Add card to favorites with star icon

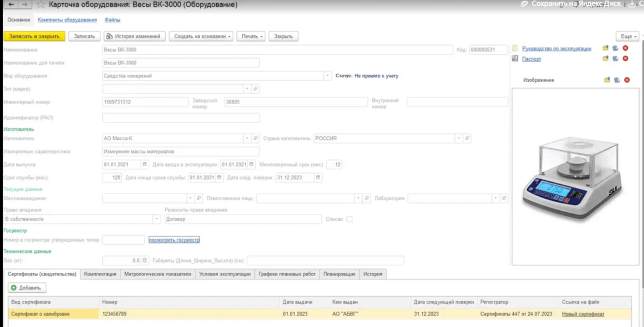pyautogui.click(x=41, y=5)
